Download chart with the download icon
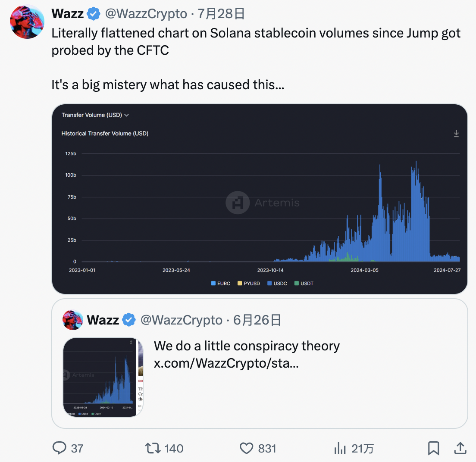The height and width of the screenshot is (462, 476). coord(456,134)
